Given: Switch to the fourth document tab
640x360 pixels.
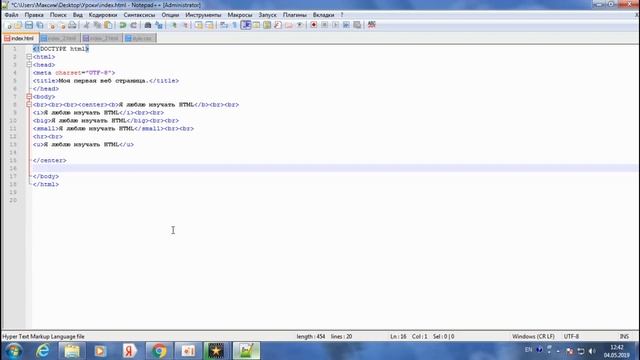Looking at the screenshot, I should pyautogui.click(x=140, y=38).
